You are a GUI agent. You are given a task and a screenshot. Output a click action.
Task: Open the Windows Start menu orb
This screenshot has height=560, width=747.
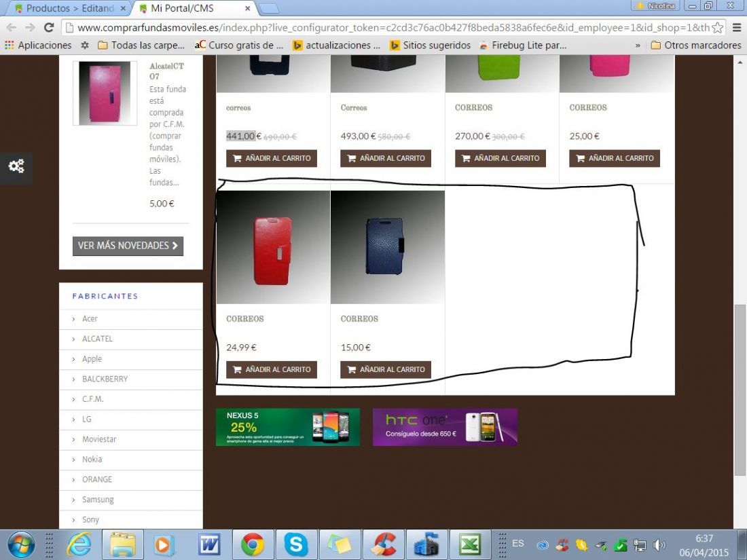[x=21, y=545]
